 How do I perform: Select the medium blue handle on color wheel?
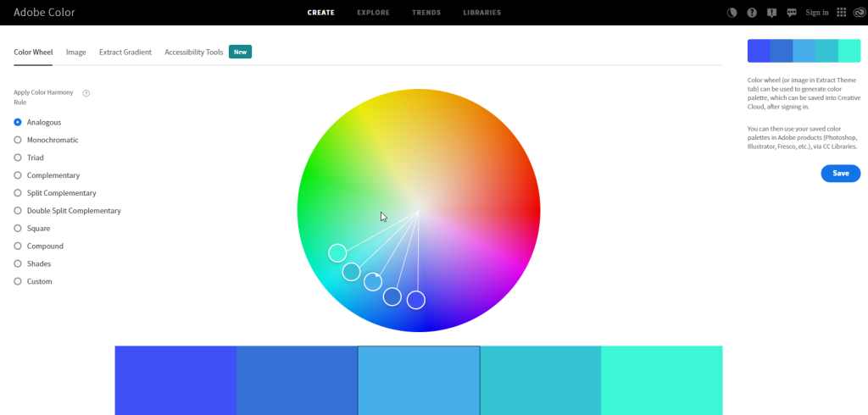(392, 296)
